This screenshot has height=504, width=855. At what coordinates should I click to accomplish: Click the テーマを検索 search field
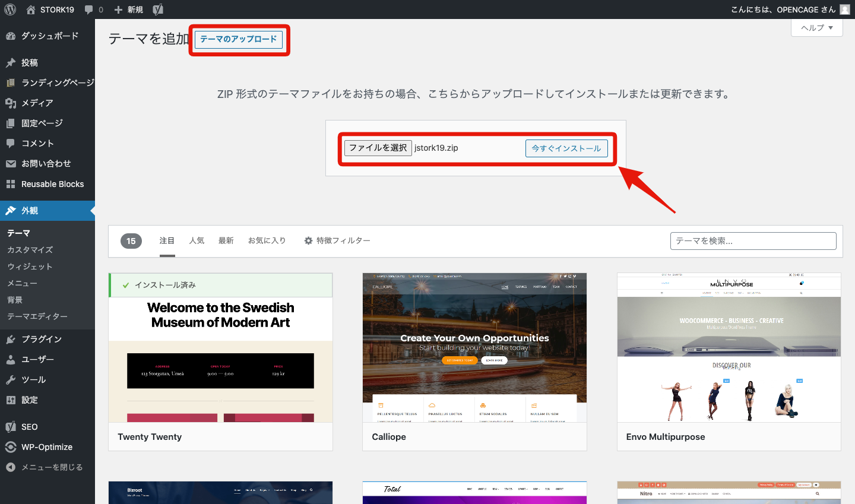[x=753, y=240]
